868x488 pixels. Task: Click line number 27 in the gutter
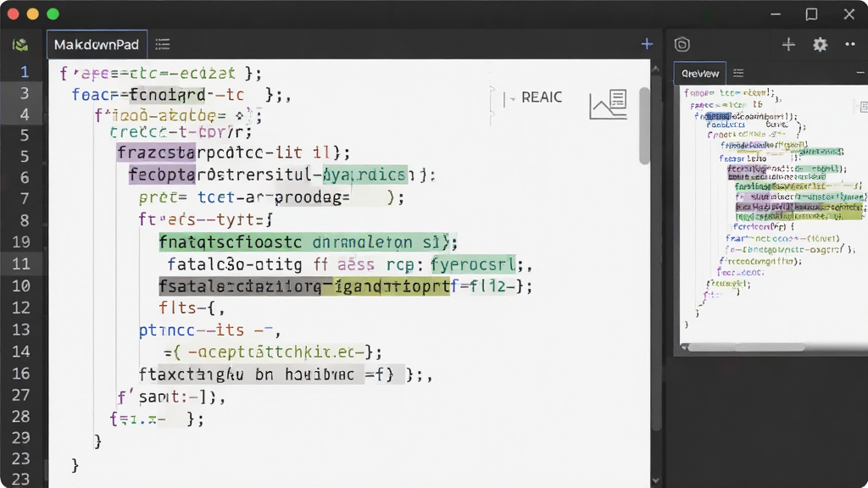[x=21, y=395]
